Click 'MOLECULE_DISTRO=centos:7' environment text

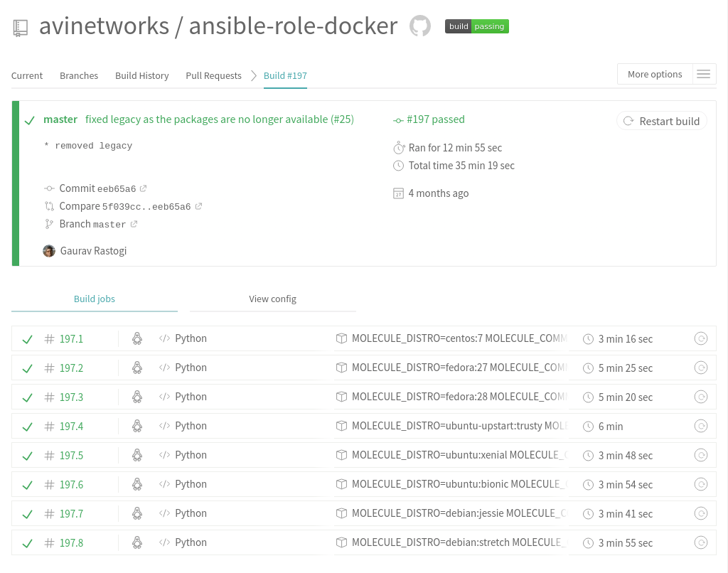tap(417, 338)
